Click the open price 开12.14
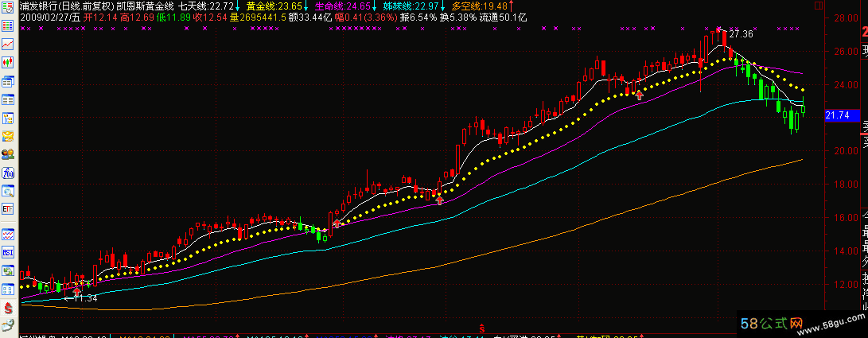This screenshot has width=868, height=338. pyautogui.click(x=100, y=17)
